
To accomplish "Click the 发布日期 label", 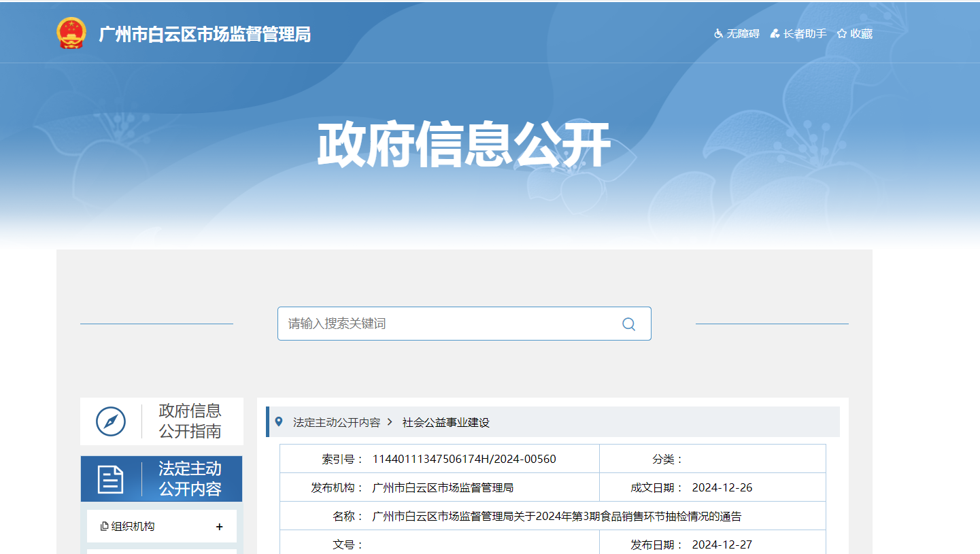I will [x=657, y=544].
